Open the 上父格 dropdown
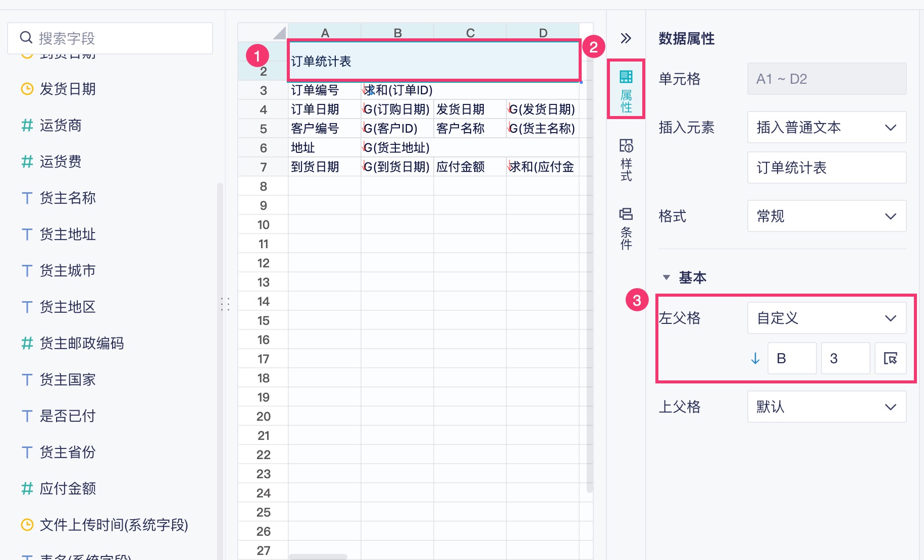The image size is (924, 560). point(827,407)
